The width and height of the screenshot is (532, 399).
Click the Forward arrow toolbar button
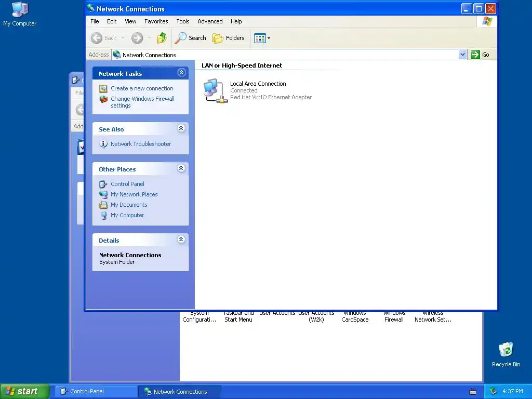coord(137,38)
